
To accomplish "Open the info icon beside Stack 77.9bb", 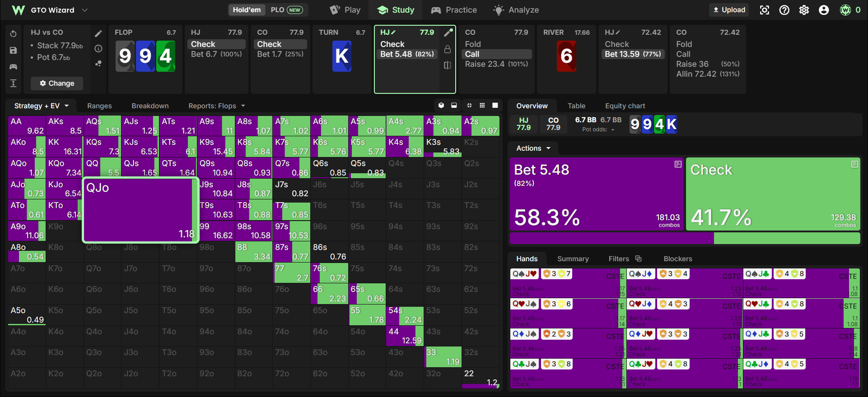I will point(98,48).
